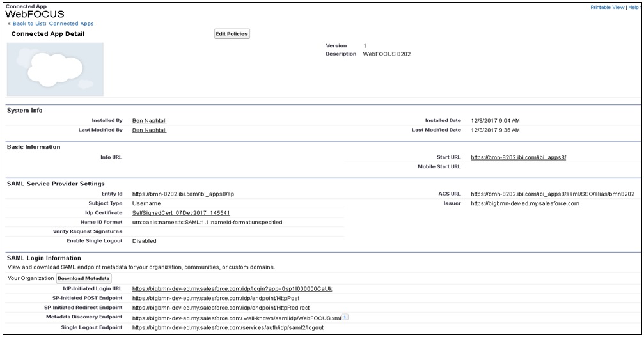The width and height of the screenshot is (644, 337).
Task: Click the Info URL label
Action: tap(111, 157)
